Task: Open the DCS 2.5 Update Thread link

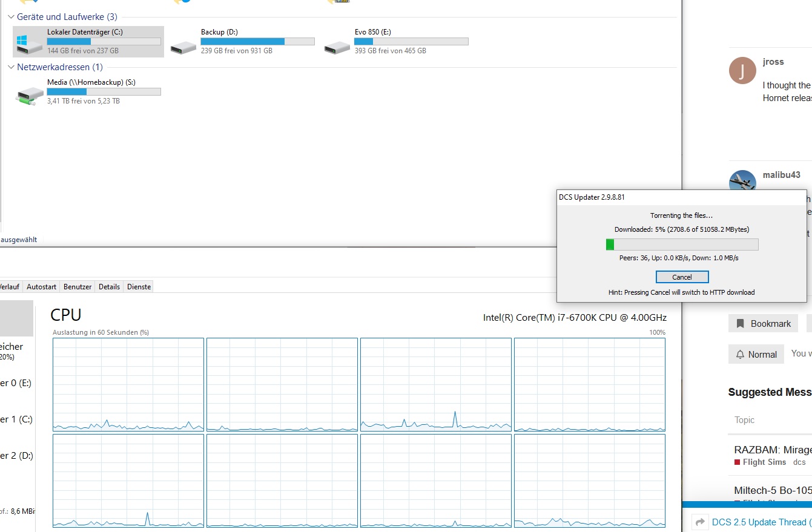Action: tap(759, 522)
